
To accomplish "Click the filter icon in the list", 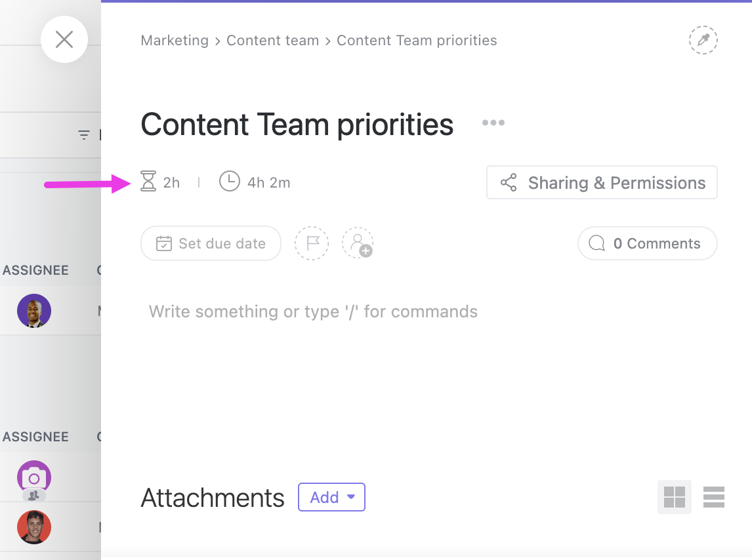I will pos(84,135).
